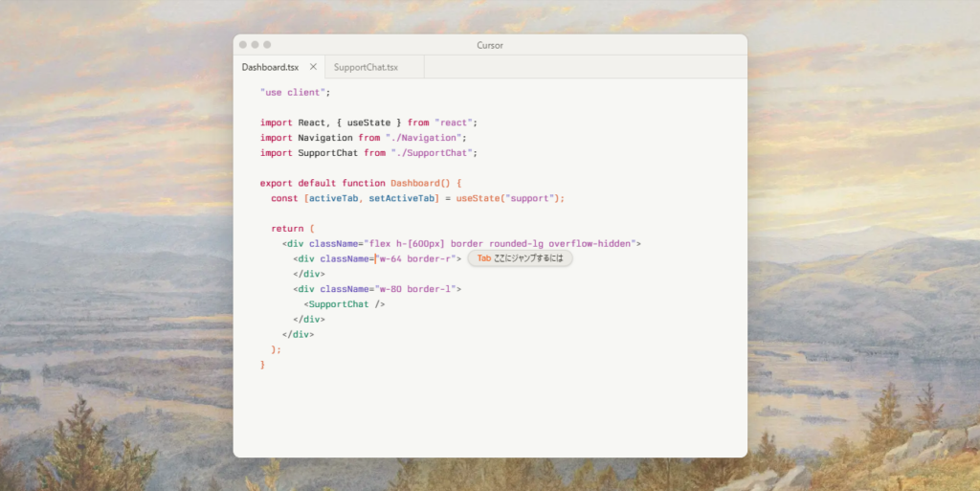Click the setActiveTab variable
Viewport: 980px width, 491px height.
401,199
